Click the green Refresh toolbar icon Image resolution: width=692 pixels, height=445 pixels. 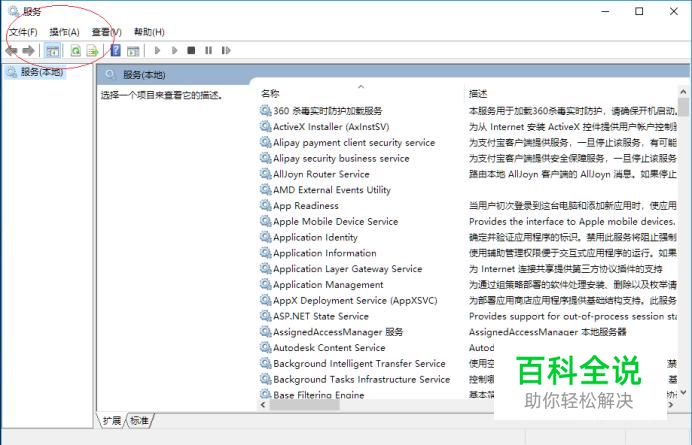tap(75, 51)
